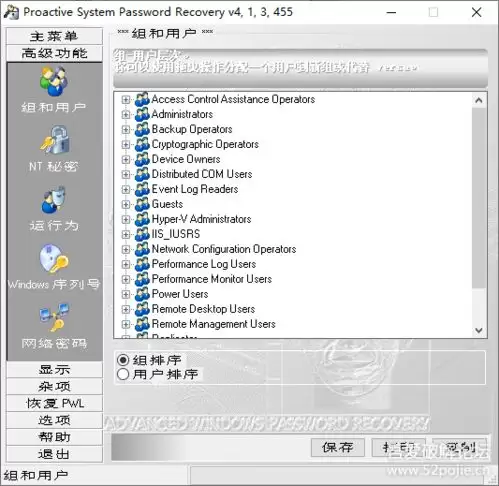
Task: Click the group icon beside Cryptographic Operators
Action: (x=142, y=144)
